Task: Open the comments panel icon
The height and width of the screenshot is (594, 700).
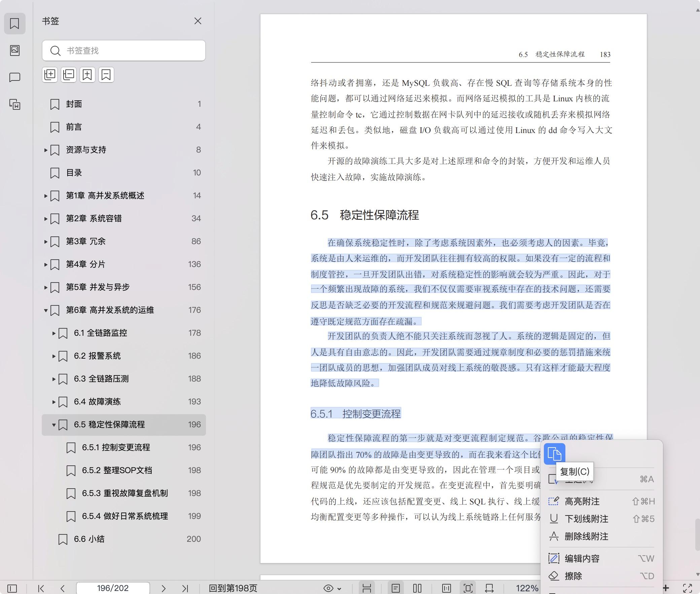Action: (15, 77)
